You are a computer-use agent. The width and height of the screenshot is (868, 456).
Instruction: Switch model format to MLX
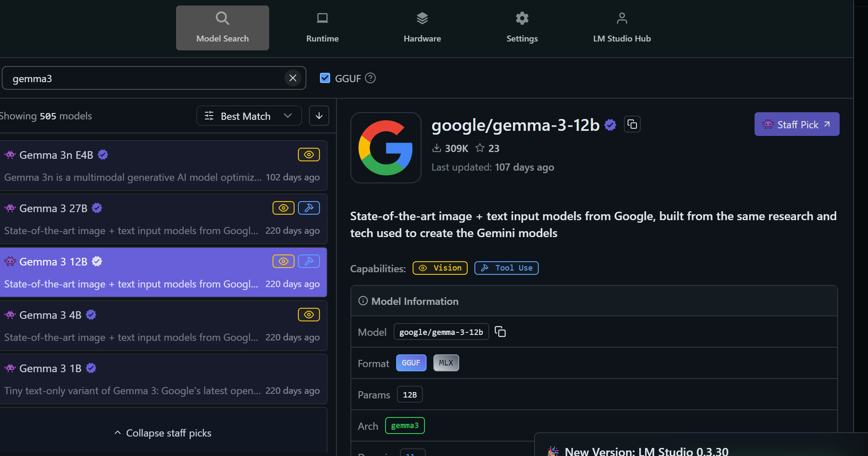[x=446, y=363]
